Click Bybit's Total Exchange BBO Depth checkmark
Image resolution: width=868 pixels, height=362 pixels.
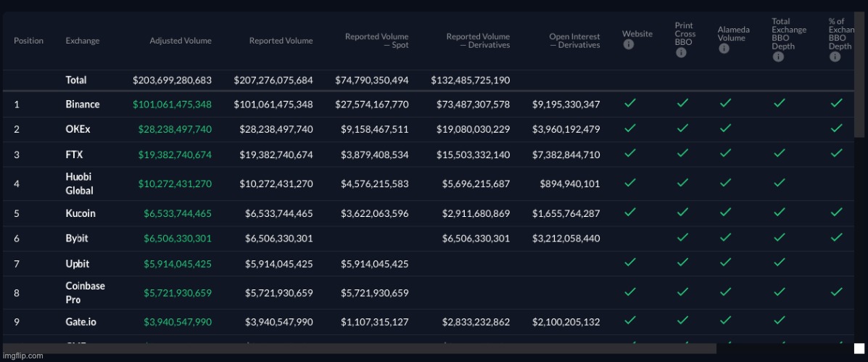click(x=780, y=237)
